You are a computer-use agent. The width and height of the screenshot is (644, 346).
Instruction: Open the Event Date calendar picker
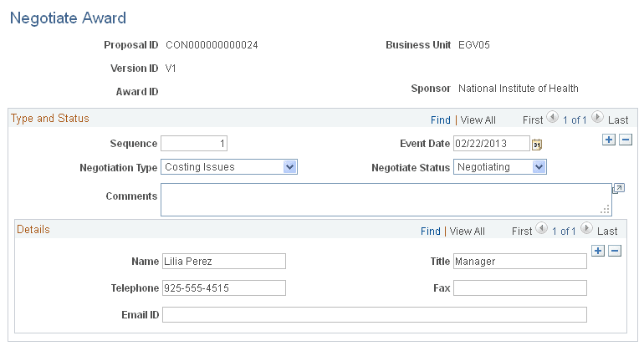point(537,145)
